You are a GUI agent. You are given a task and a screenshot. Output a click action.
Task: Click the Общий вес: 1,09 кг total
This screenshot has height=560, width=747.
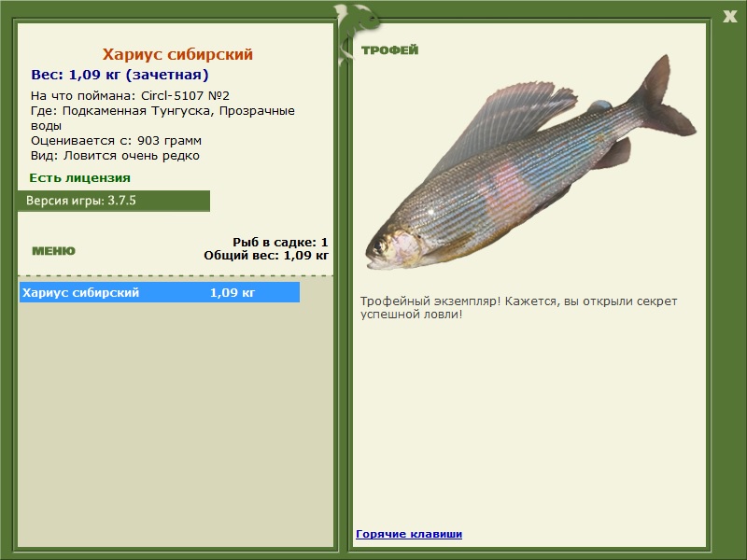click(266, 255)
